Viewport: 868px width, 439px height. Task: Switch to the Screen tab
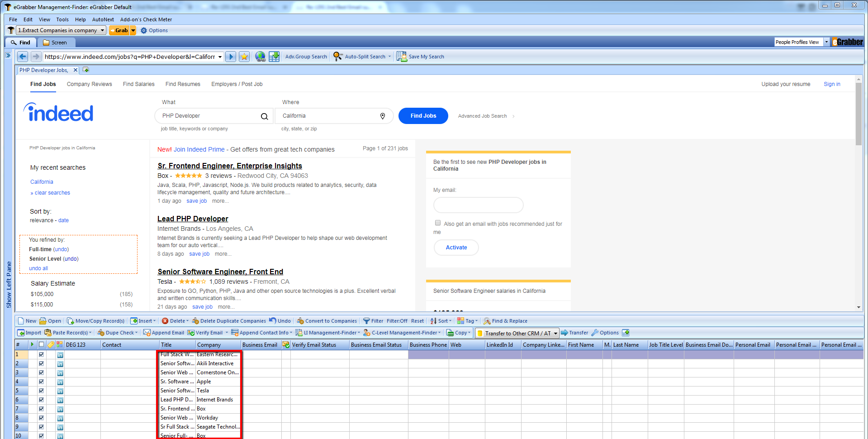click(x=55, y=43)
